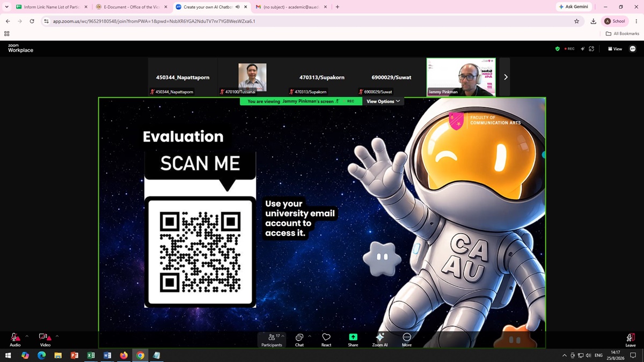
Task: Open Microsoft Edge from the taskbar
Action: click(x=42, y=355)
